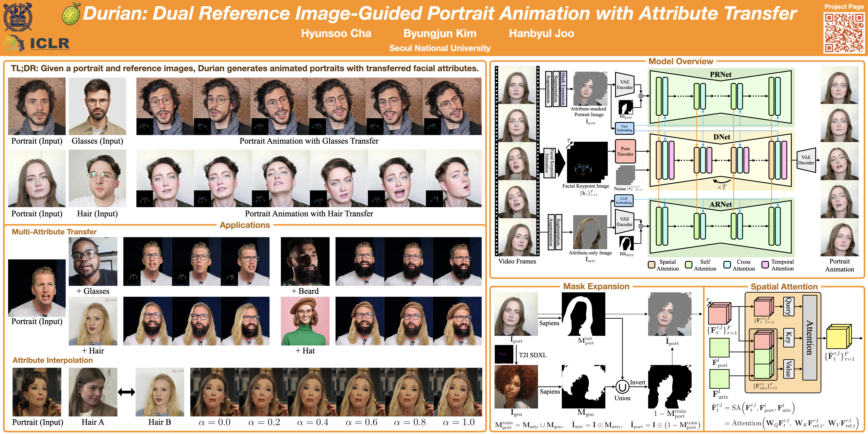The width and height of the screenshot is (868, 434).
Task: Click the Seoul National University crest logo
Action: [17, 17]
